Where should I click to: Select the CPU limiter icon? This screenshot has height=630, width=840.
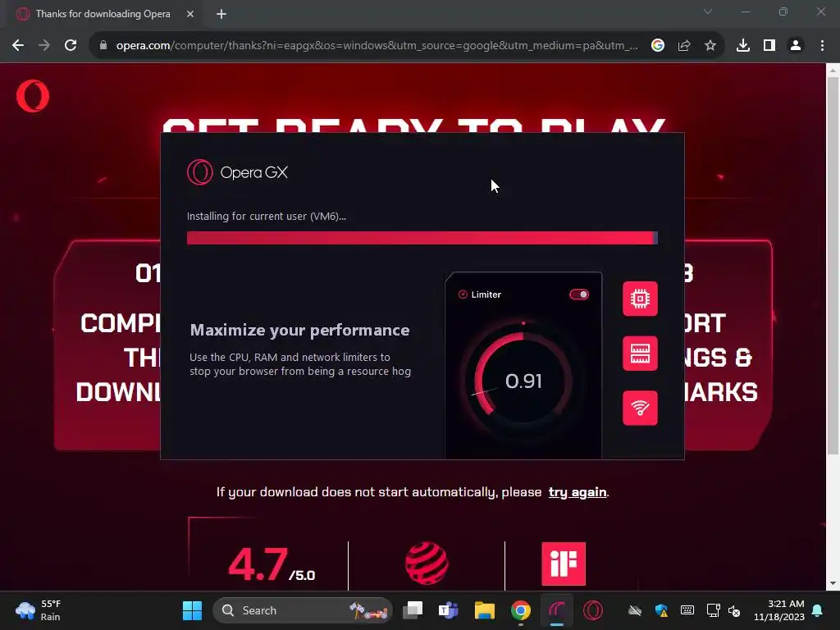pyautogui.click(x=640, y=299)
